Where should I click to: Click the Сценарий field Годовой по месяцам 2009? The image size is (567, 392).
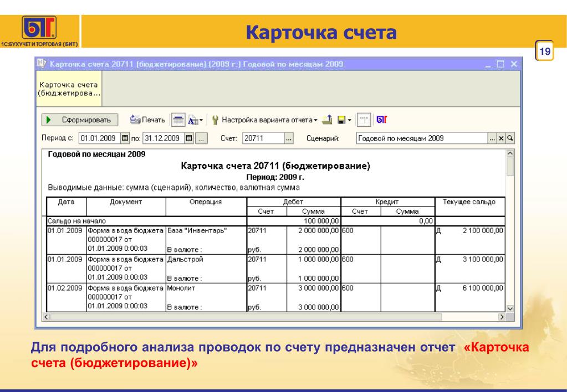[422, 138]
